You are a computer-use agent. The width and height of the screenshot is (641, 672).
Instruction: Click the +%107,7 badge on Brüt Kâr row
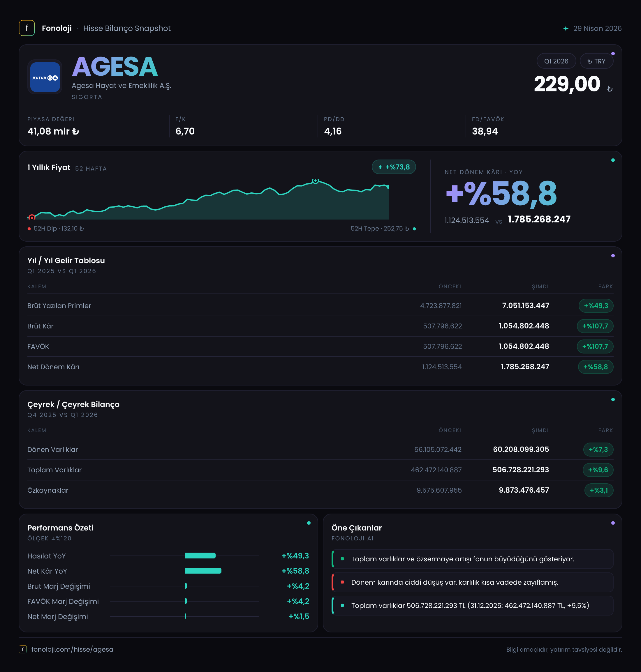pos(595,326)
